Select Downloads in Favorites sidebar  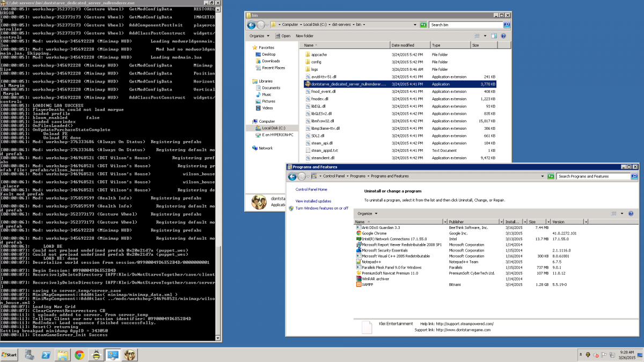point(270,61)
